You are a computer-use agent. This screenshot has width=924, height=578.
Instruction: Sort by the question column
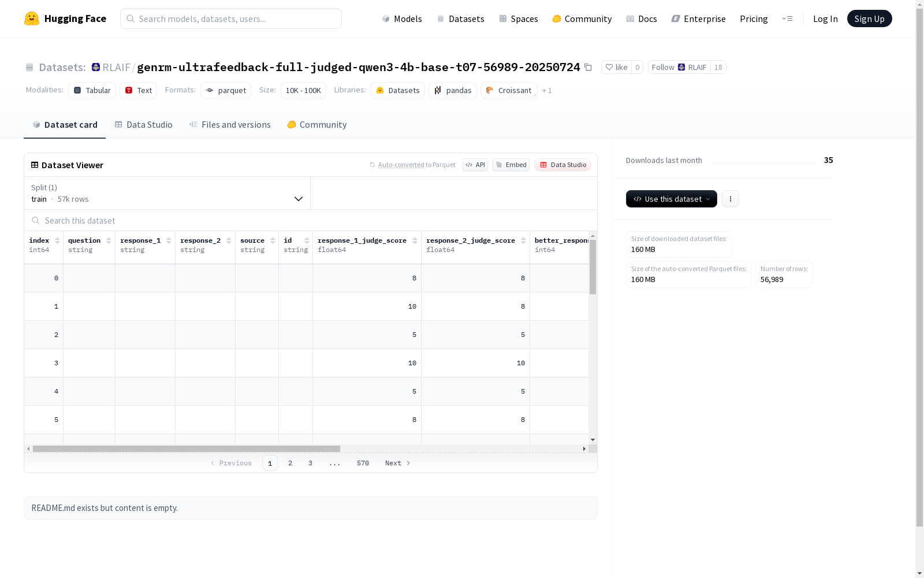point(109,240)
